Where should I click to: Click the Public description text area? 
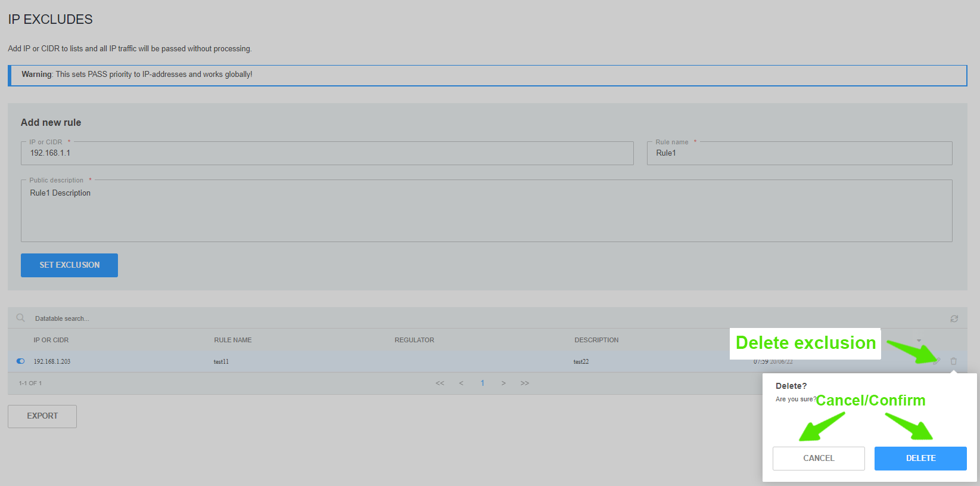click(486, 212)
